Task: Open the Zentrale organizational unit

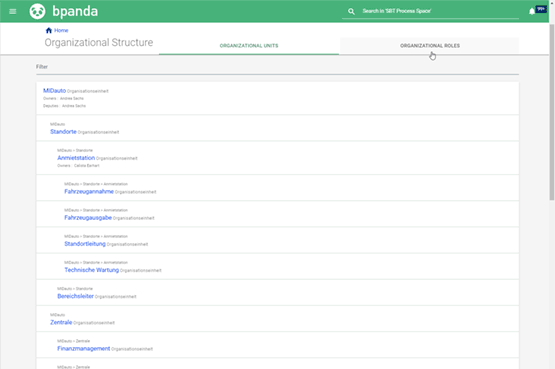Action: click(61, 322)
